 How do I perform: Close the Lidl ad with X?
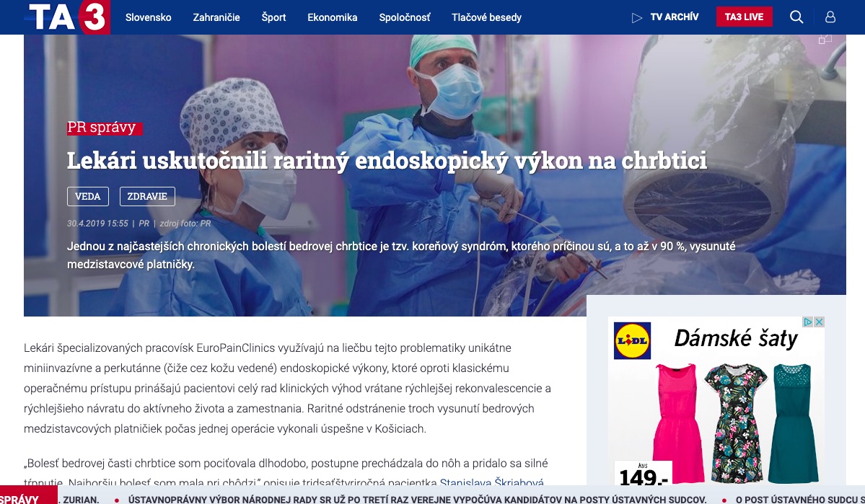(820, 322)
